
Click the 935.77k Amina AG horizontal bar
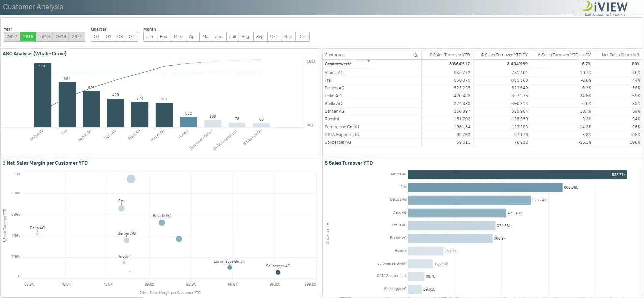tap(517, 175)
